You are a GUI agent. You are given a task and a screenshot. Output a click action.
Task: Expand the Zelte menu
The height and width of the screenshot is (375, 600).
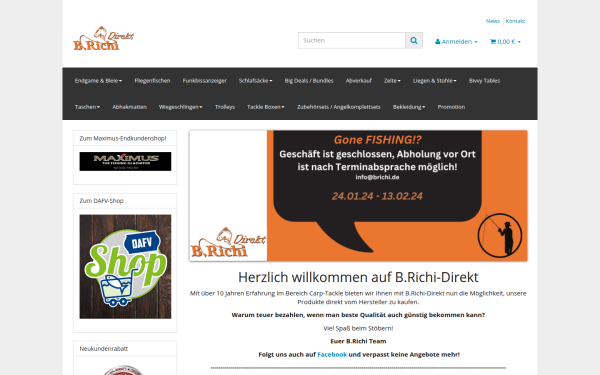click(392, 81)
